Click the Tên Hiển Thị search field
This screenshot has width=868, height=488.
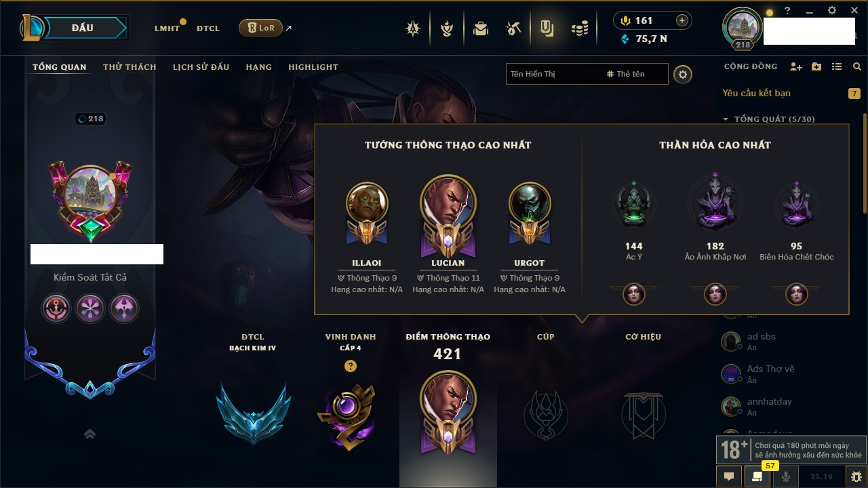point(554,74)
